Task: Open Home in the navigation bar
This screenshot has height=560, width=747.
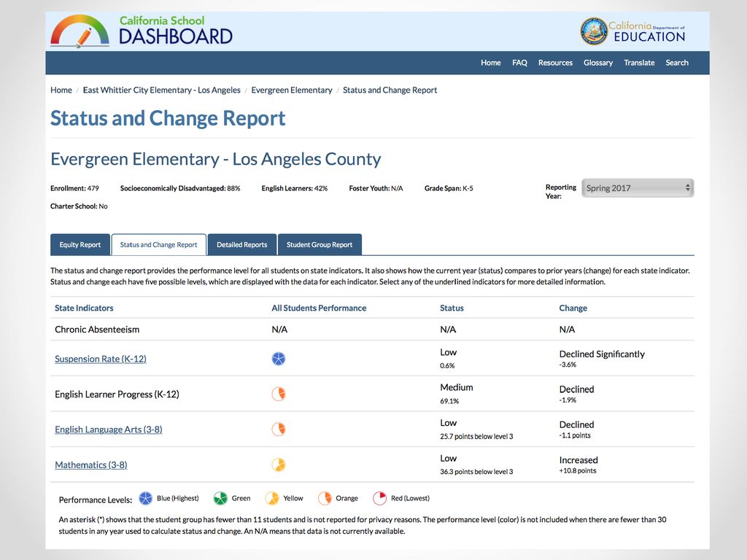Action: [491, 63]
